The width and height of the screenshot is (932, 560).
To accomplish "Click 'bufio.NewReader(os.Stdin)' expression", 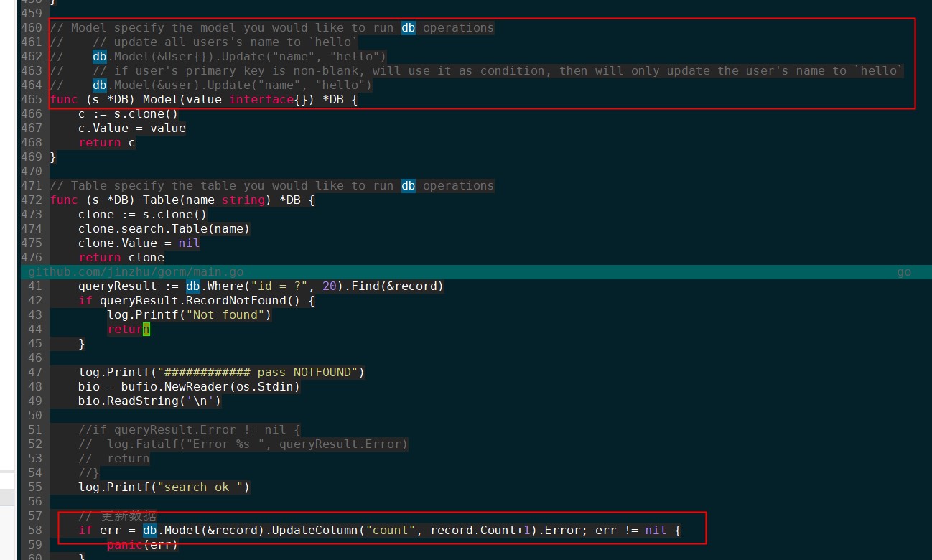I will coord(211,387).
